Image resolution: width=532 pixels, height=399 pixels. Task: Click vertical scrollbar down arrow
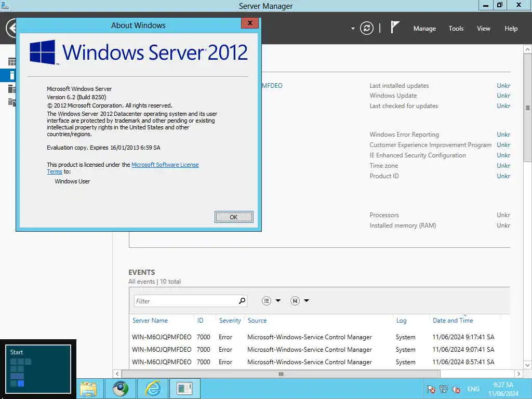coord(528,365)
